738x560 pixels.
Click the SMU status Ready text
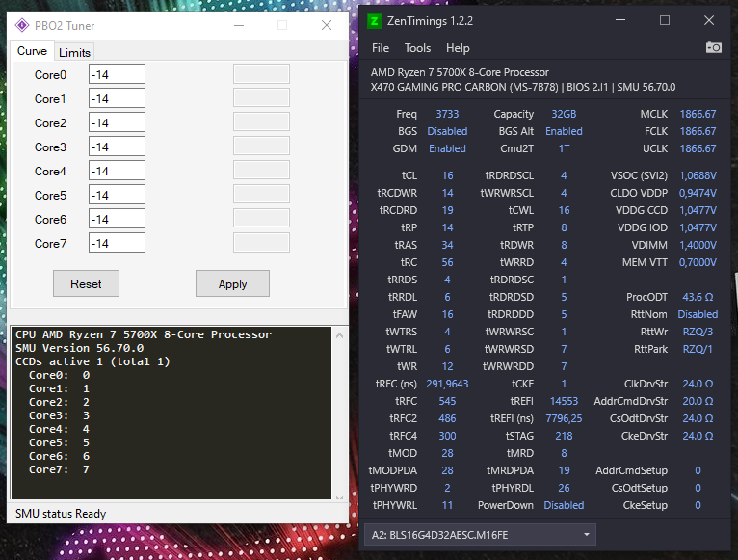[61, 514]
